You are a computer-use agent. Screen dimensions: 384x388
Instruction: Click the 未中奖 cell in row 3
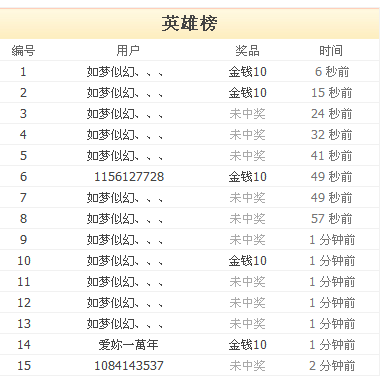click(x=247, y=114)
